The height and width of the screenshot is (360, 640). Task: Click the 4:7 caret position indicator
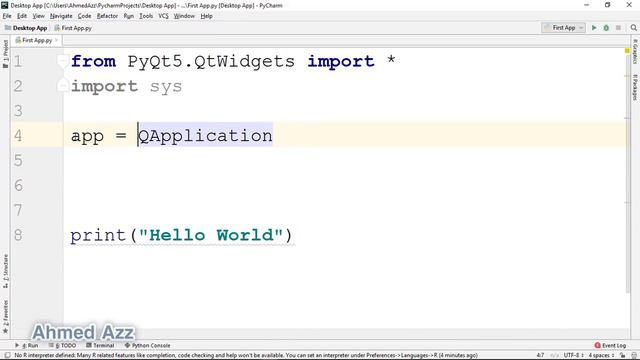[540, 355]
